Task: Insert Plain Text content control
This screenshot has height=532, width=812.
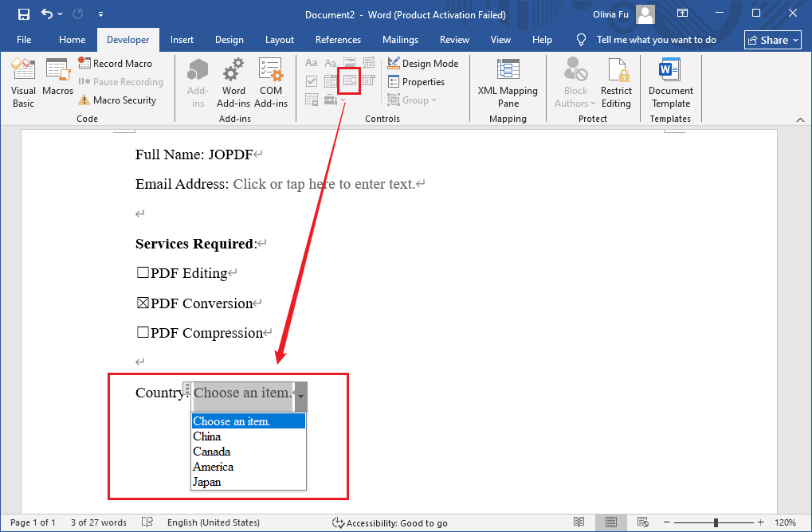Action: tap(331, 63)
